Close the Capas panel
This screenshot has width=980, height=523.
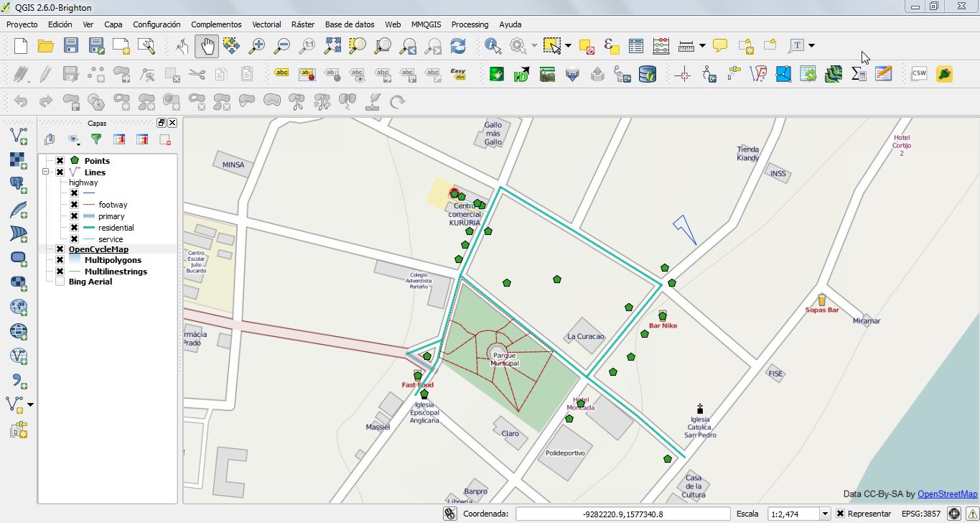coord(172,123)
